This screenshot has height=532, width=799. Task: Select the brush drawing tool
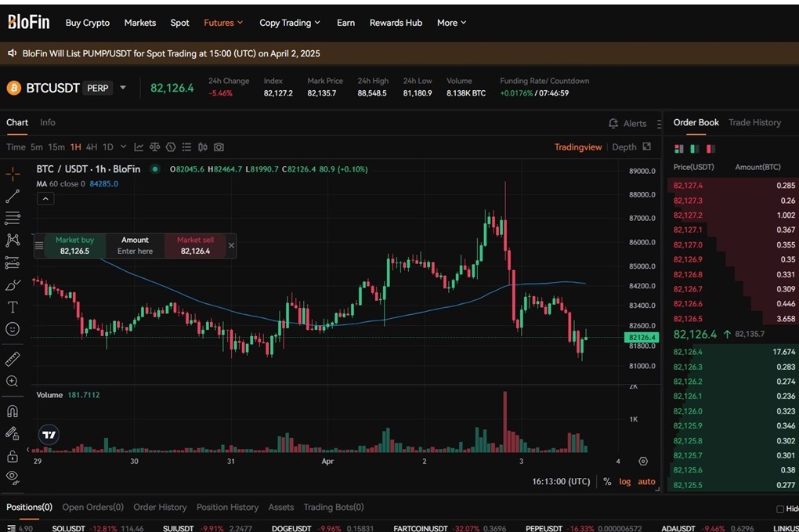(x=13, y=285)
